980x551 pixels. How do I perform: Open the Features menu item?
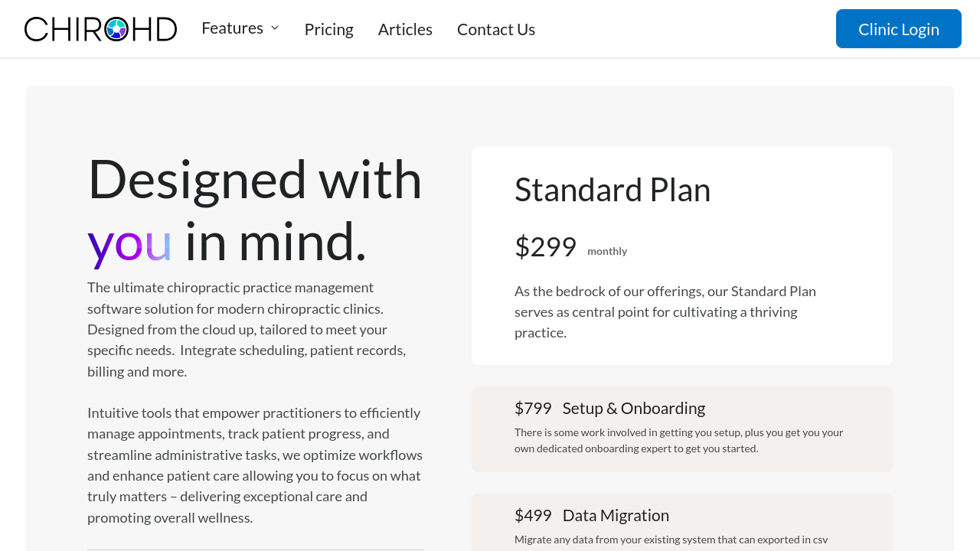pos(232,28)
